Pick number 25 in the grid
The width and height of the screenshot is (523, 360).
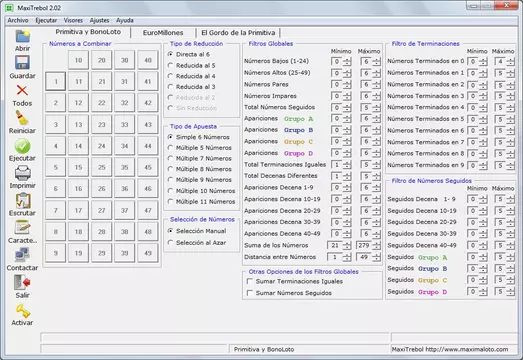[101, 167]
